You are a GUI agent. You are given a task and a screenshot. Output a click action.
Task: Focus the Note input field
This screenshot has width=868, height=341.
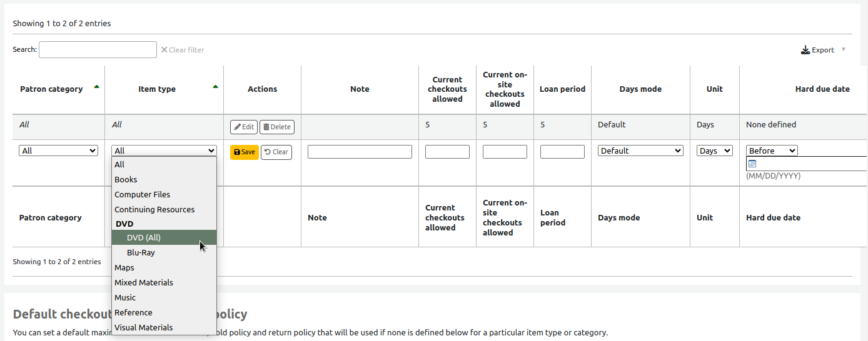360,152
